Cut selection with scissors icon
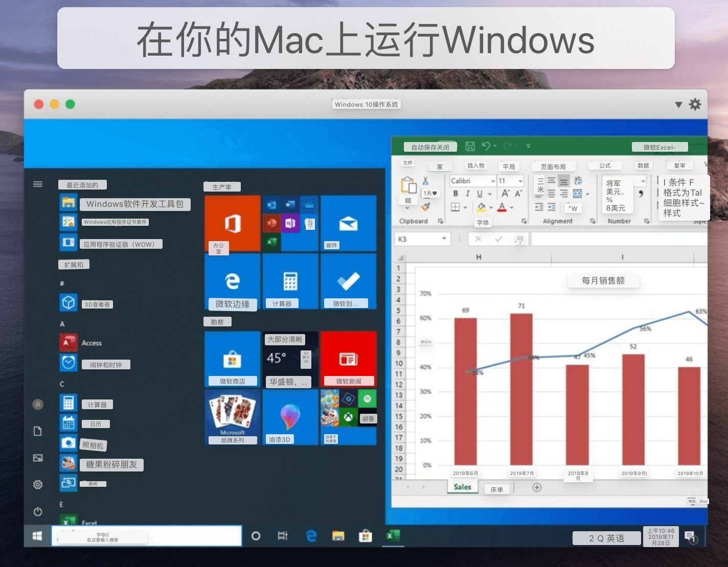The width and height of the screenshot is (728, 567). coord(425,181)
